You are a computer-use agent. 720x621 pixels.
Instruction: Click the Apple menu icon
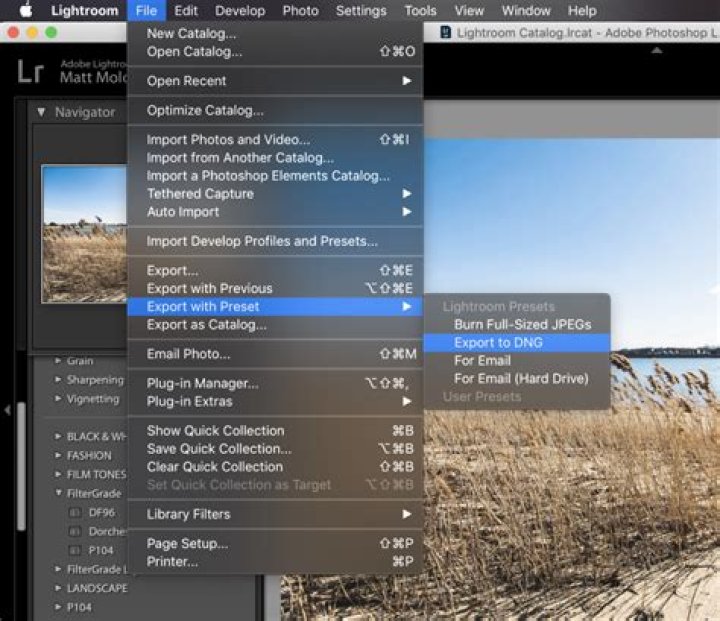(25, 11)
